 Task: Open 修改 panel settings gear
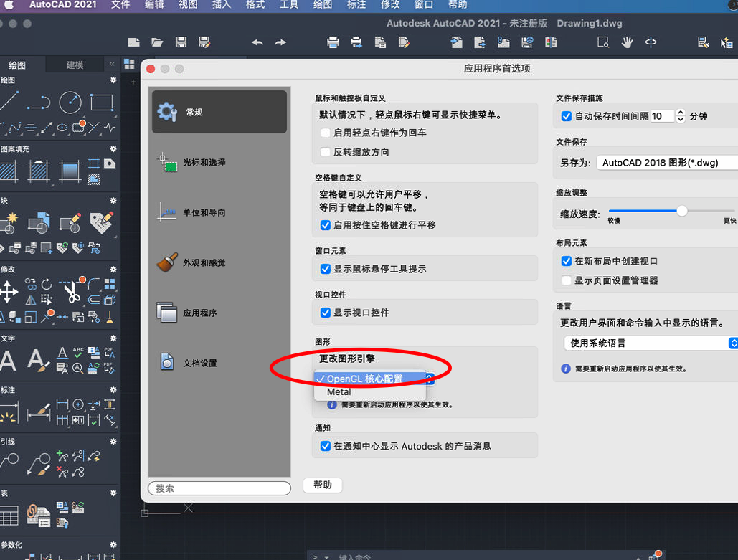click(x=113, y=269)
